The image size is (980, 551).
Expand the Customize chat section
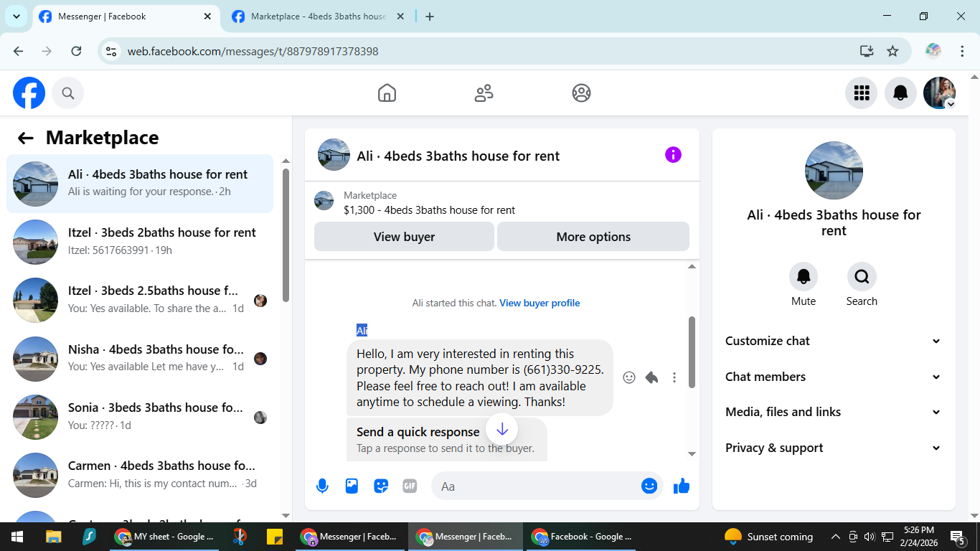point(834,341)
